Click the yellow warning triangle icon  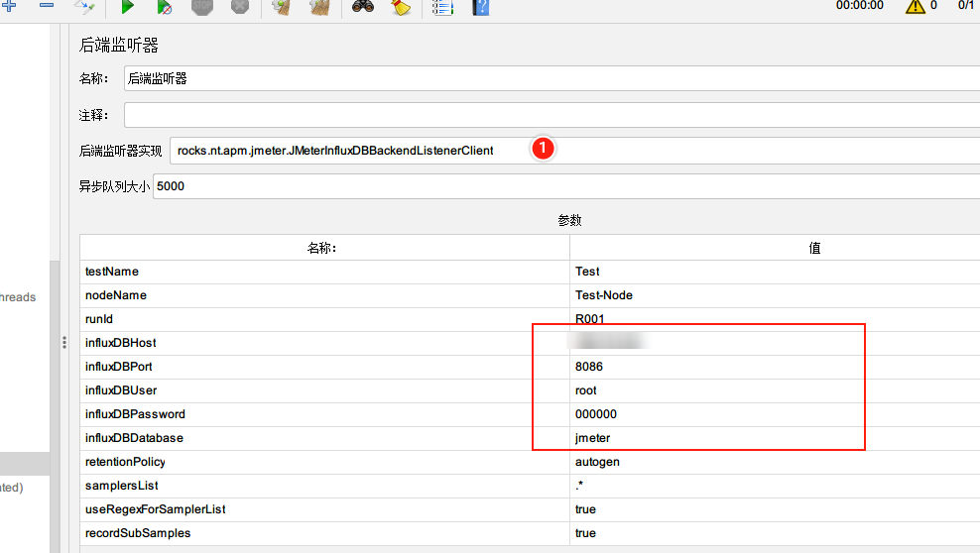(915, 6)
